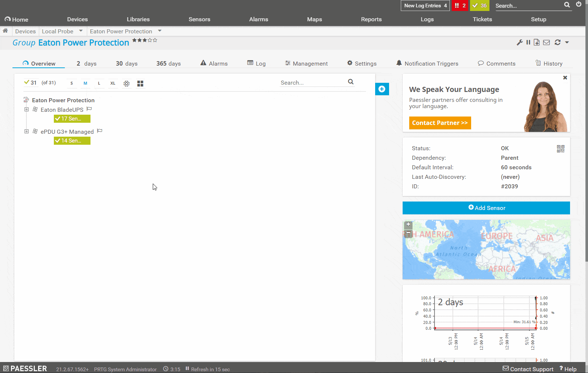Click the Add Sensor button

486,208
